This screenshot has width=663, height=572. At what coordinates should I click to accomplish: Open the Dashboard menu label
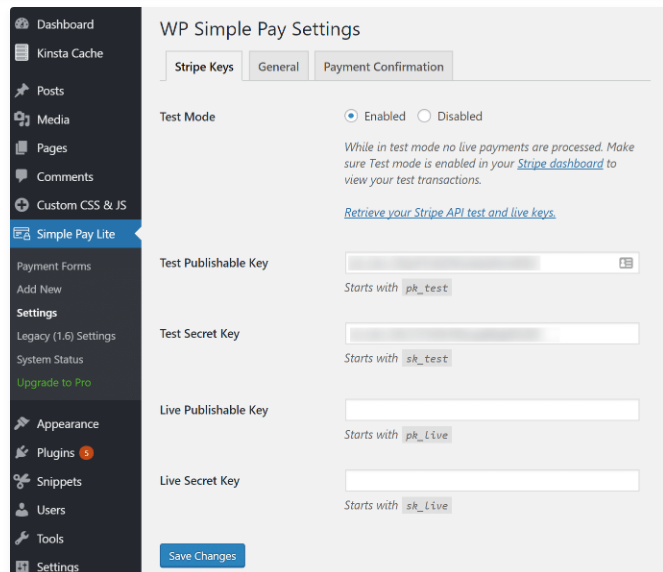(x=65, y=25)
